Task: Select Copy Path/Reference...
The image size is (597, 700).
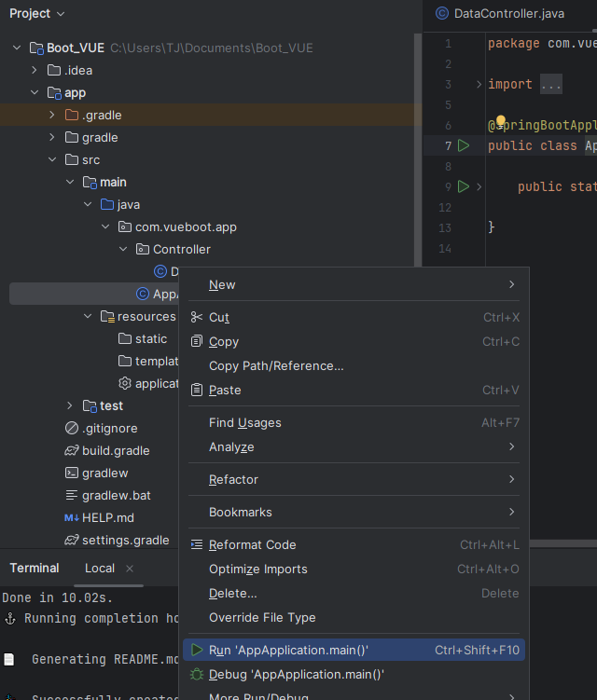Action: coord(354,365)
